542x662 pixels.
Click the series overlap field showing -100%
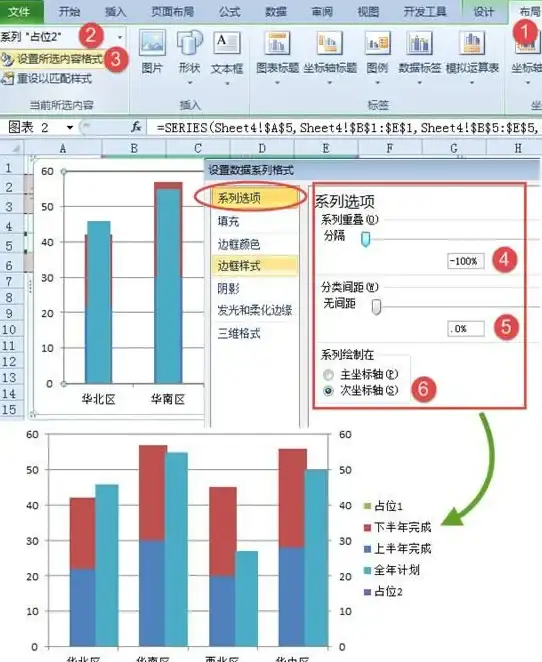[466, 261]
